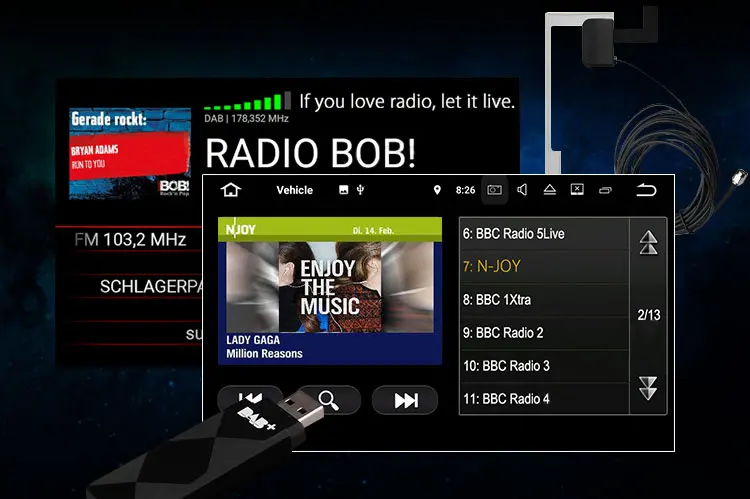Image resolution: width=750 pixels, height=499 pixels.
Task: Select station 7: N-JOY
Action: point(544,266)
